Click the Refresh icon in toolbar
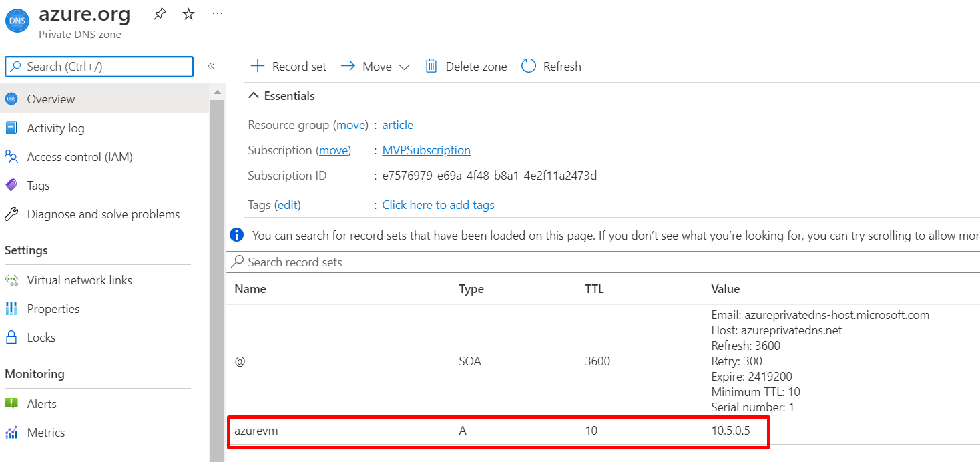 529,66
